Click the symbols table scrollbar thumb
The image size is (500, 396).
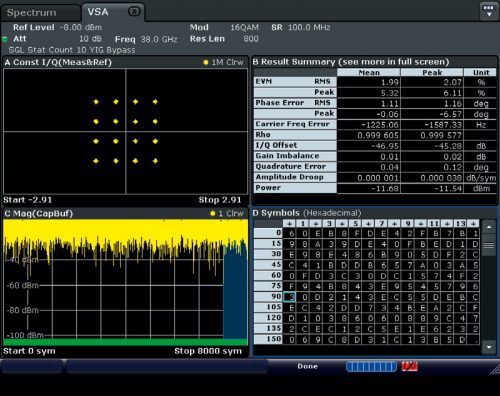pyautogui.click(x=489, y=245)
